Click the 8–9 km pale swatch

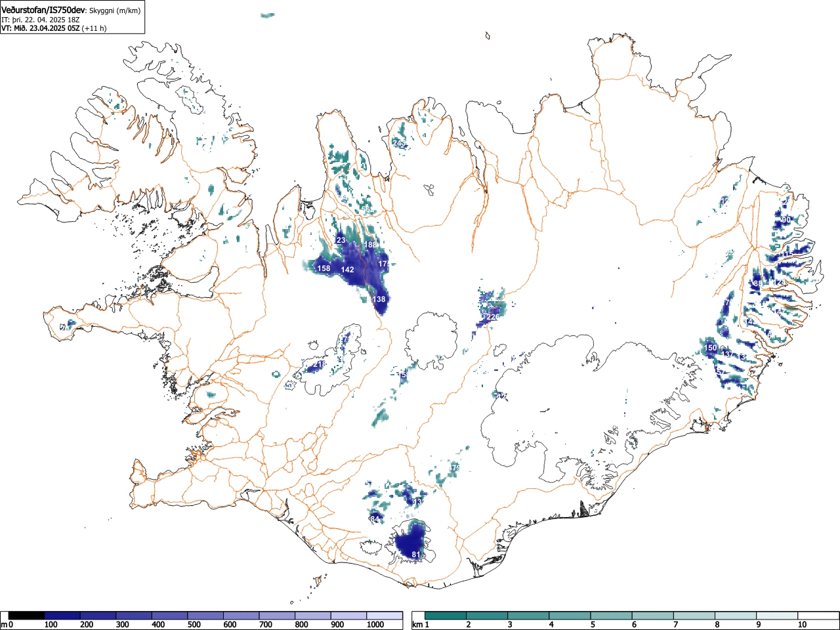pyautogui.click(x=736, y=616)
